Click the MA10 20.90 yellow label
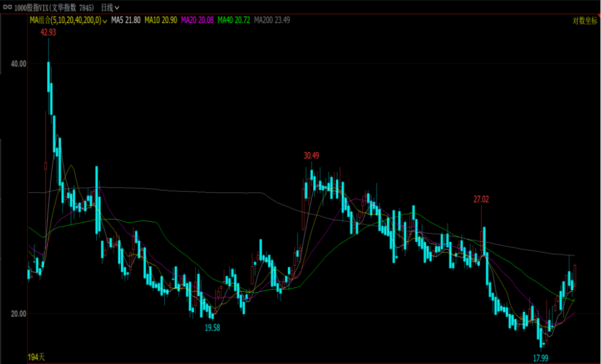 coord(161,20)
